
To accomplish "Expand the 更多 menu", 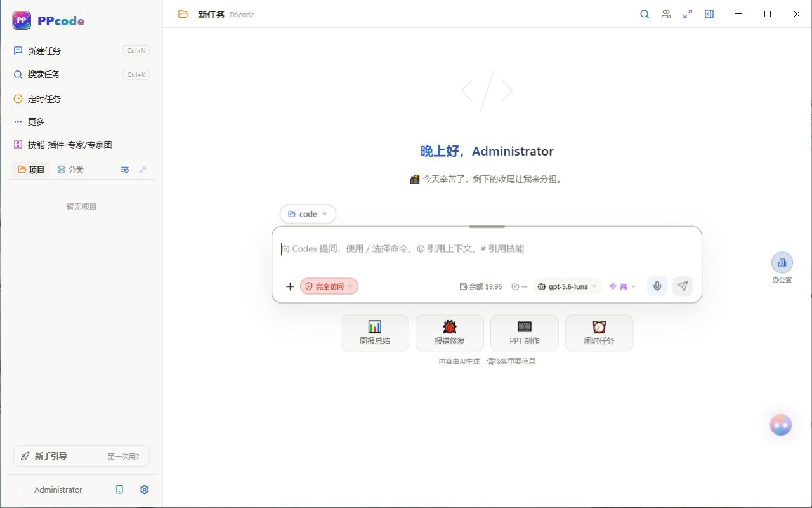I will [x=81, y=122].
